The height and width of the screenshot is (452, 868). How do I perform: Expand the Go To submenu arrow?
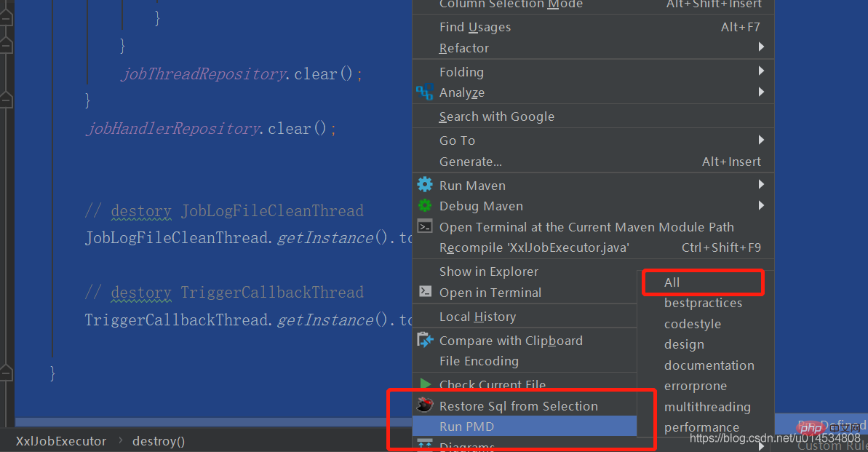[761, 140]
